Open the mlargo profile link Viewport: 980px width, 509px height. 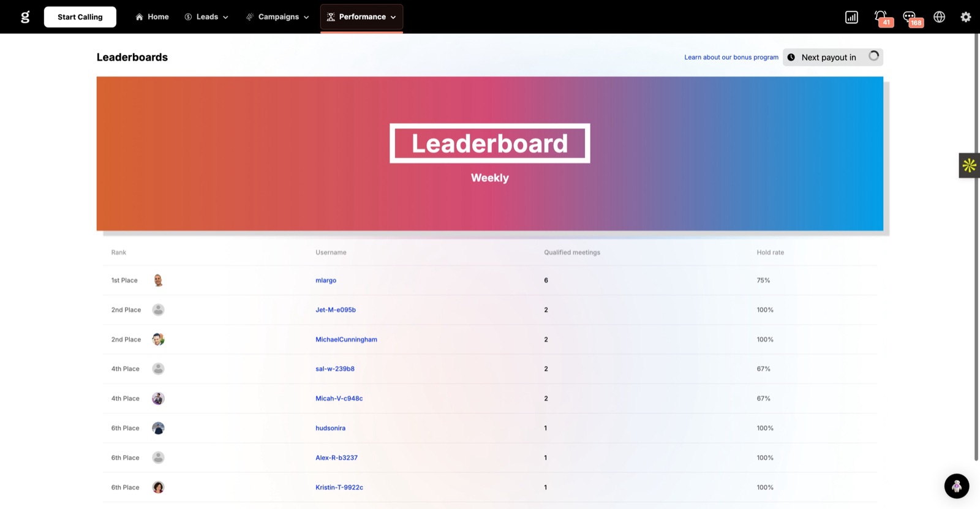[x=326, y=281]
